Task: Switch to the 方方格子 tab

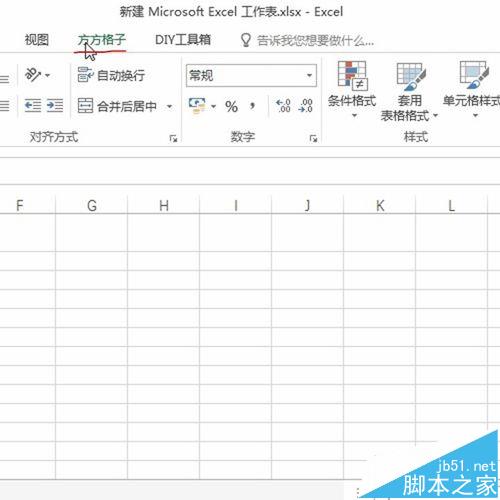Action: (102, 40)
